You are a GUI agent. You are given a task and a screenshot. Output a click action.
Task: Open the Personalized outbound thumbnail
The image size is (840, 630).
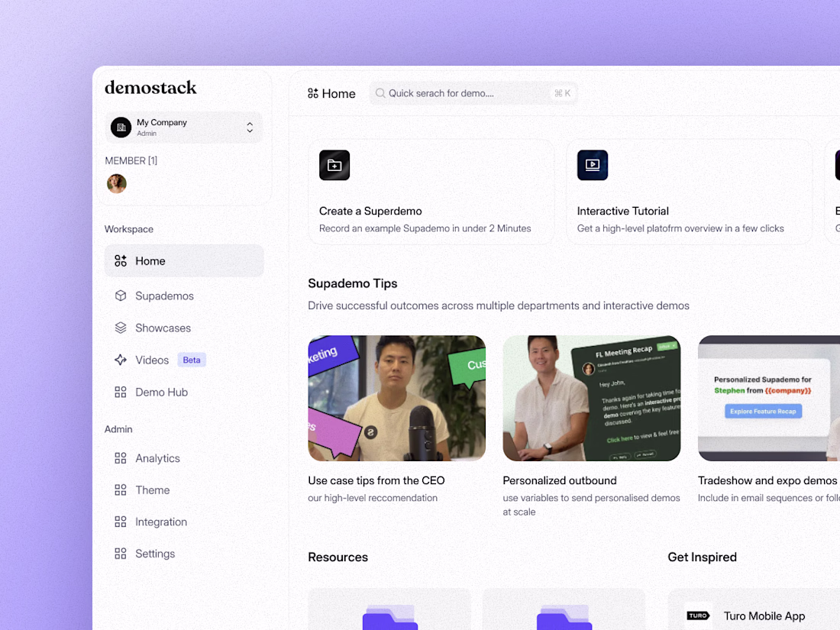(x=591, y=398)
